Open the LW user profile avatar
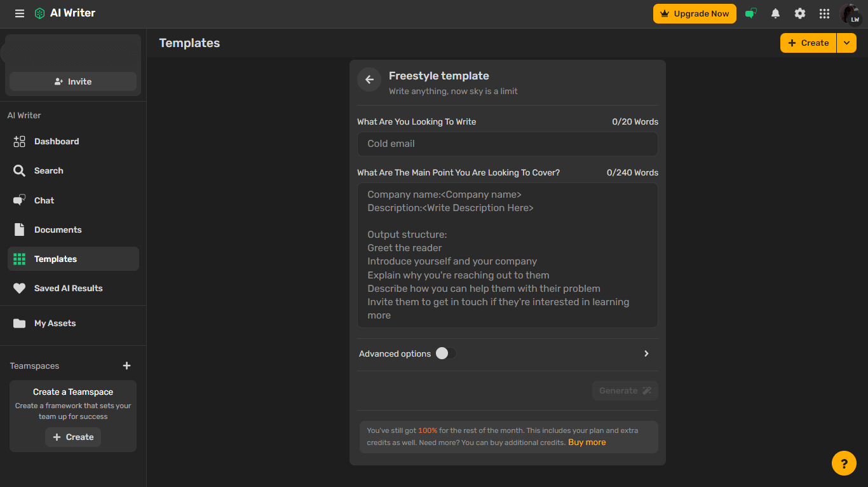 tap(850, 13)
